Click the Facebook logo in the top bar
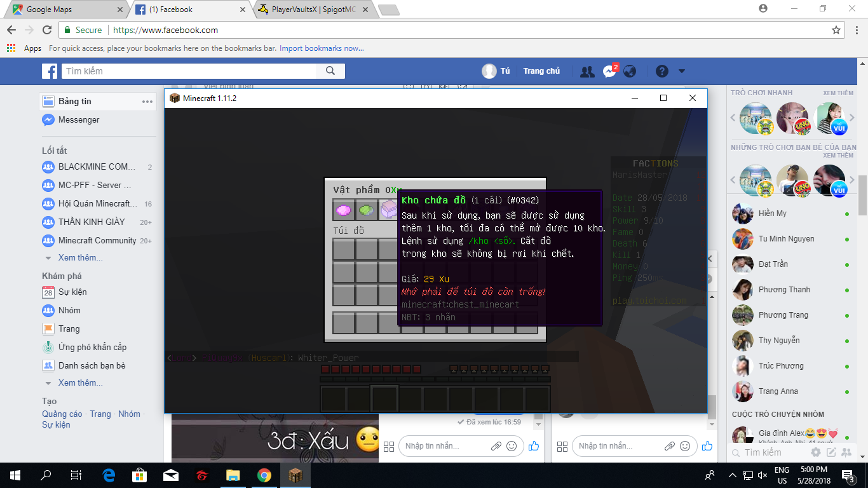The height and width of the screenshot is (488, 868). [x=50, y=71]
